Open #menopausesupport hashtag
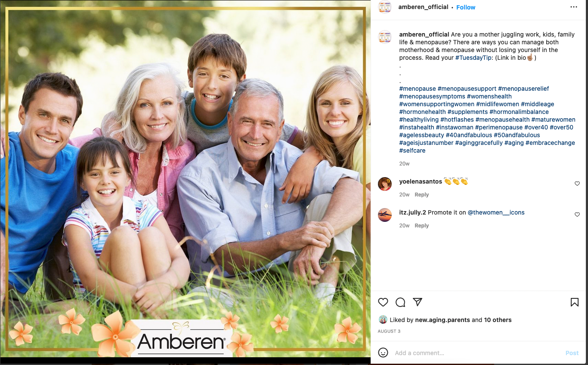Image resolution: width=588 pixels, height=365 pixels. (467, 89)
